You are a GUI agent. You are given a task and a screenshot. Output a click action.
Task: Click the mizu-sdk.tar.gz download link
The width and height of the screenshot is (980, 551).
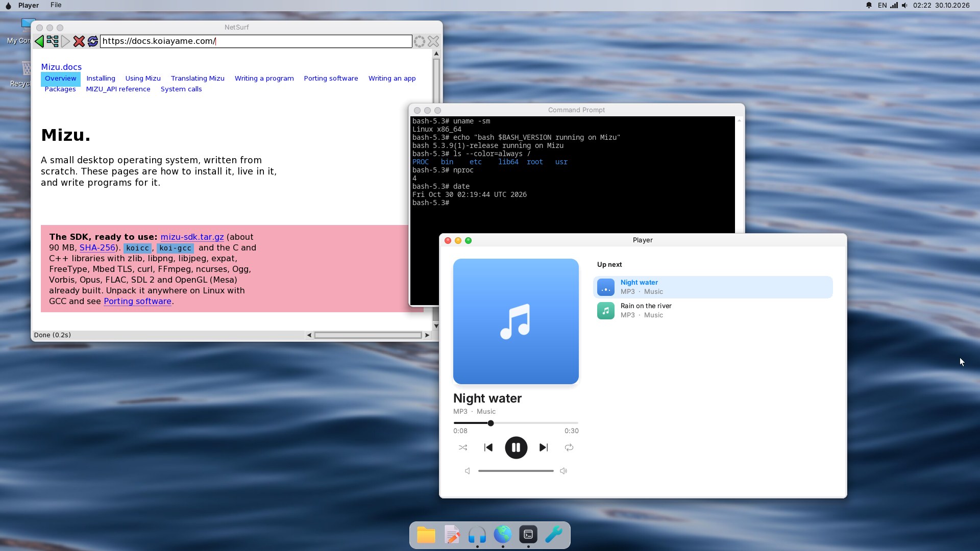(192, 237)
